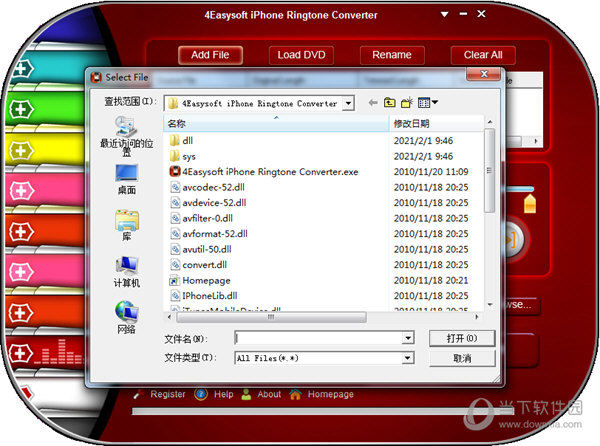600x446 pixels.
Task: Click the file list vertical scrollbar thumb
Action: 489,170
